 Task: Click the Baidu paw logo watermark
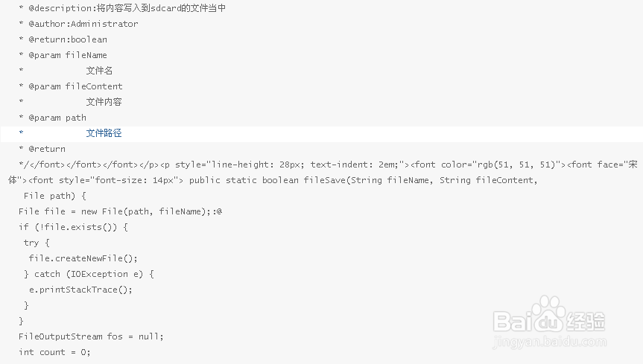(548, 314)
